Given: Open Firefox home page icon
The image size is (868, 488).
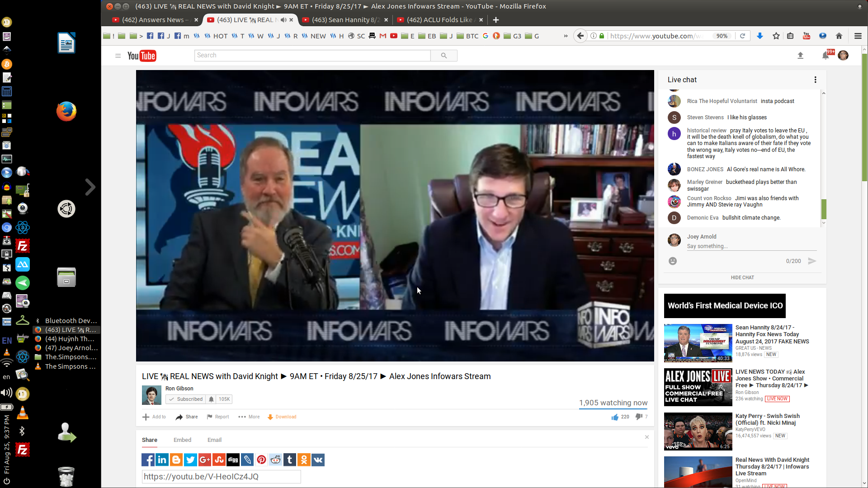Looking at the screenshot, I should [x=839, y=36].
